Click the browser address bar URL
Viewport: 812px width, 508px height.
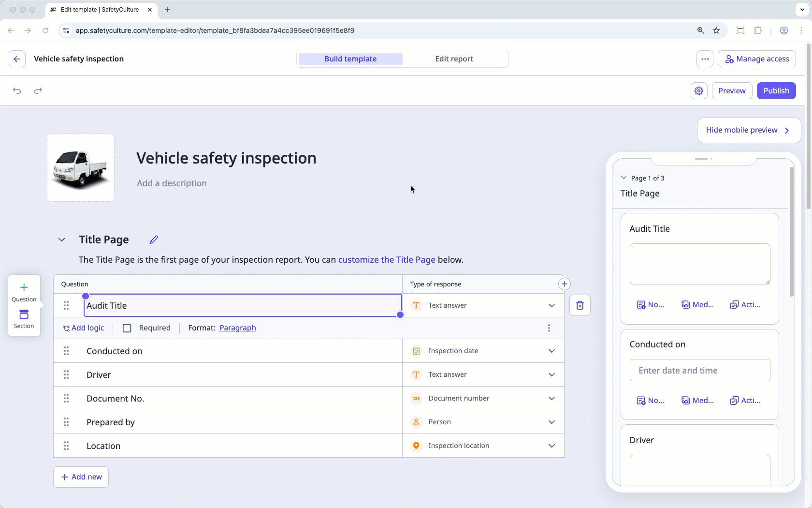tap(215, 30)
